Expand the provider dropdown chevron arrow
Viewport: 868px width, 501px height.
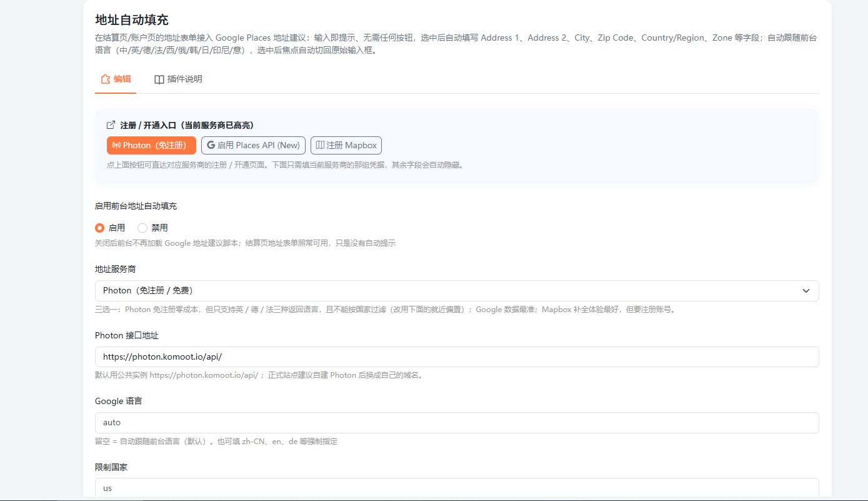(806, 291)
